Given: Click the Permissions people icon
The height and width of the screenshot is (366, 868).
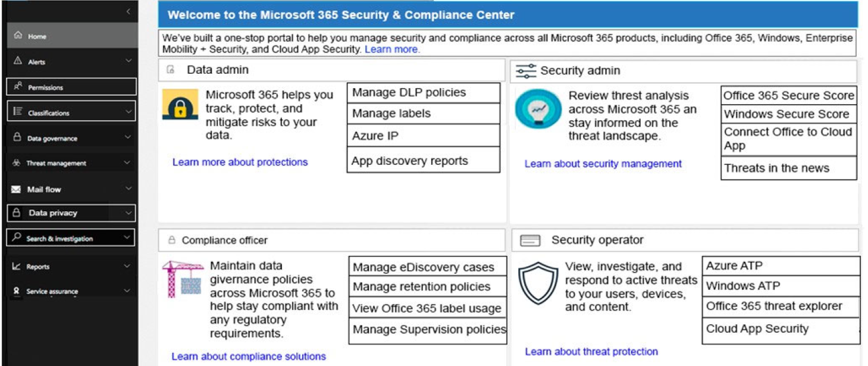Looking at the screenshot, I should (18, 86).
